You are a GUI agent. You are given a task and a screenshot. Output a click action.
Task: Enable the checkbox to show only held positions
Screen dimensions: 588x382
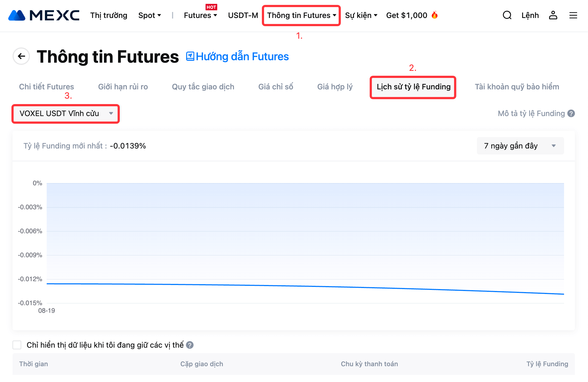[17, 345]
